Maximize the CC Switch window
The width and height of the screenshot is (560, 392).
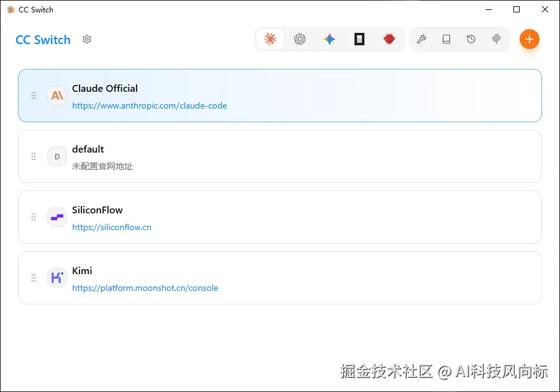pos(517,10)
